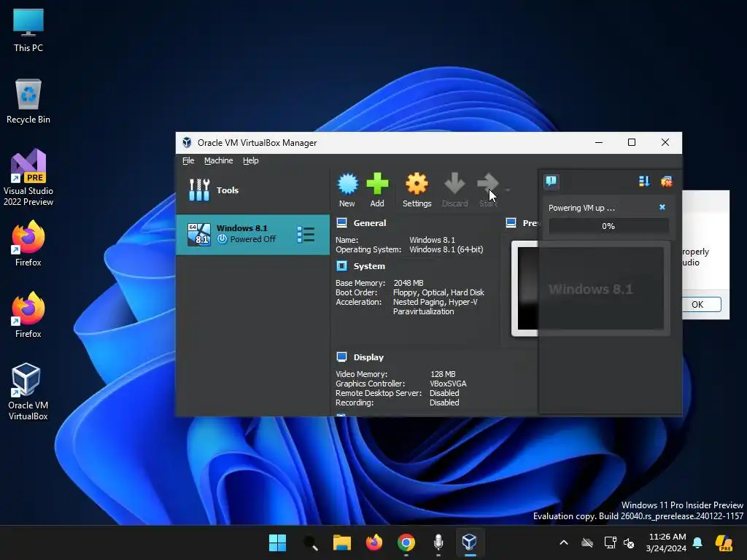Click the Display section header

[x=368, y=357]
